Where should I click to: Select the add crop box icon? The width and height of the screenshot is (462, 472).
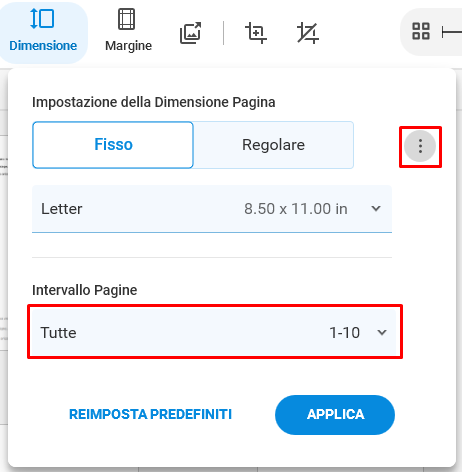click(x=256, y=33)
